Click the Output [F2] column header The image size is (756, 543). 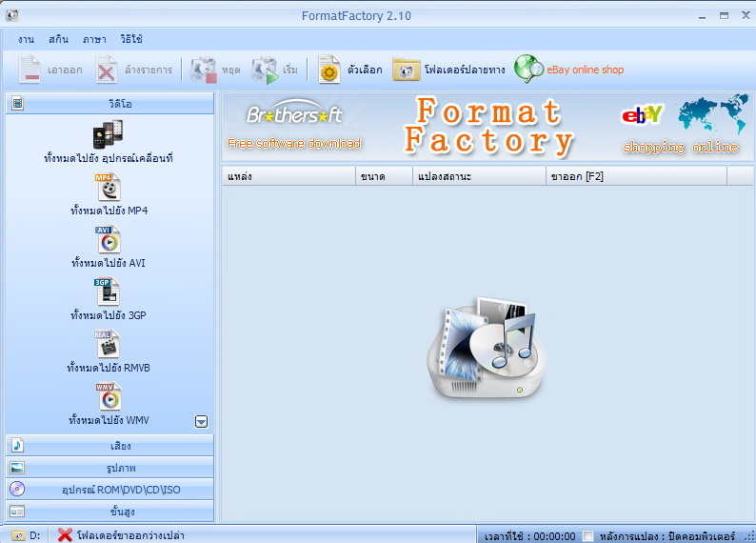coord(636,176)
